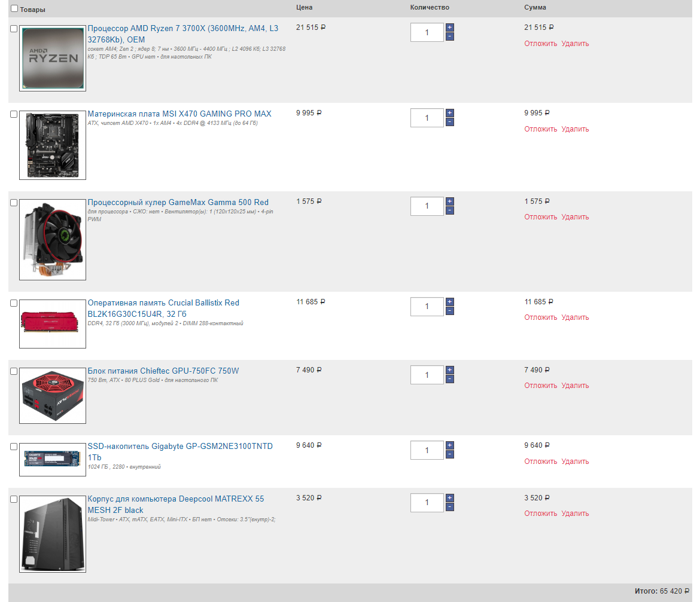Open Корпус Deepcool MATREXX 55 MESH link
This screenshot has height=602, width=700.
(x=176, y=505)
